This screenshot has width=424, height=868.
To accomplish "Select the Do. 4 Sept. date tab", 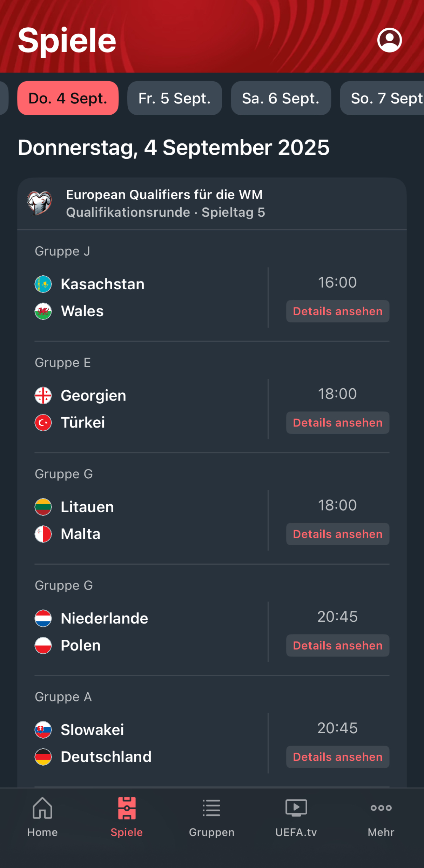I will [68, 98].
